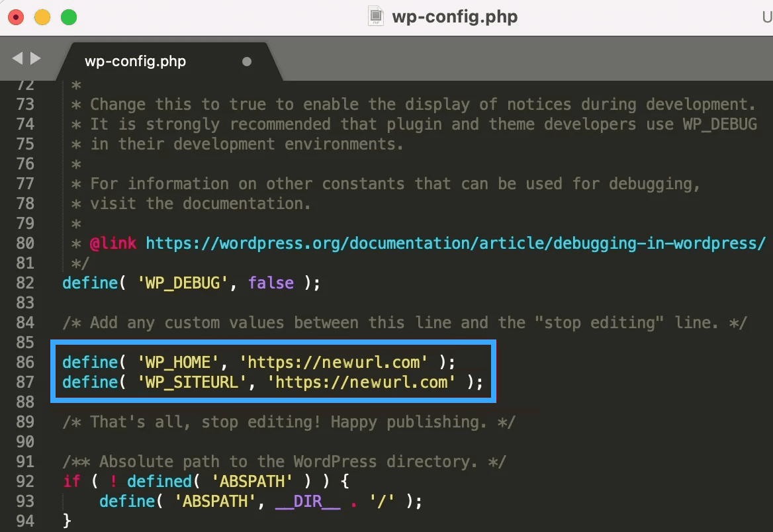Click the unsaved-changes dot on wp-config.php tab
This screenshot has width=773, height=532.
coord(247,62)
